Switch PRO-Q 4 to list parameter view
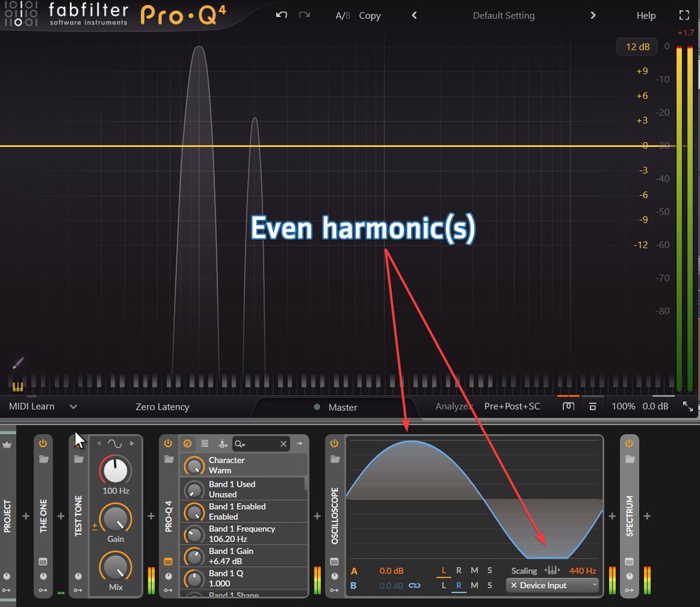 [204, 444]
